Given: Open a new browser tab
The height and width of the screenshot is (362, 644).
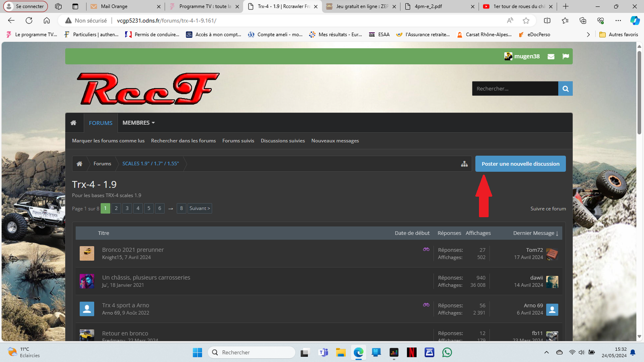Looking at the screenshot, I should [566, 7].
